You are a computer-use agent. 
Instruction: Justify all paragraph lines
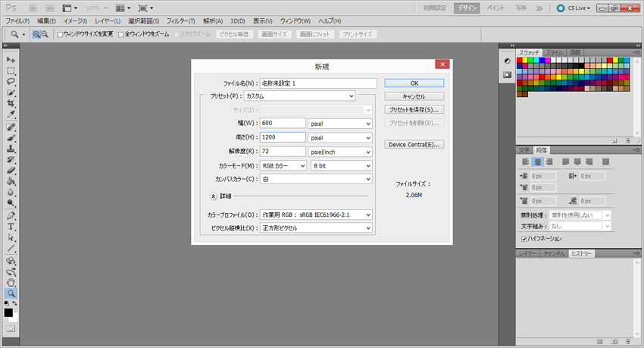pos(605,162)
